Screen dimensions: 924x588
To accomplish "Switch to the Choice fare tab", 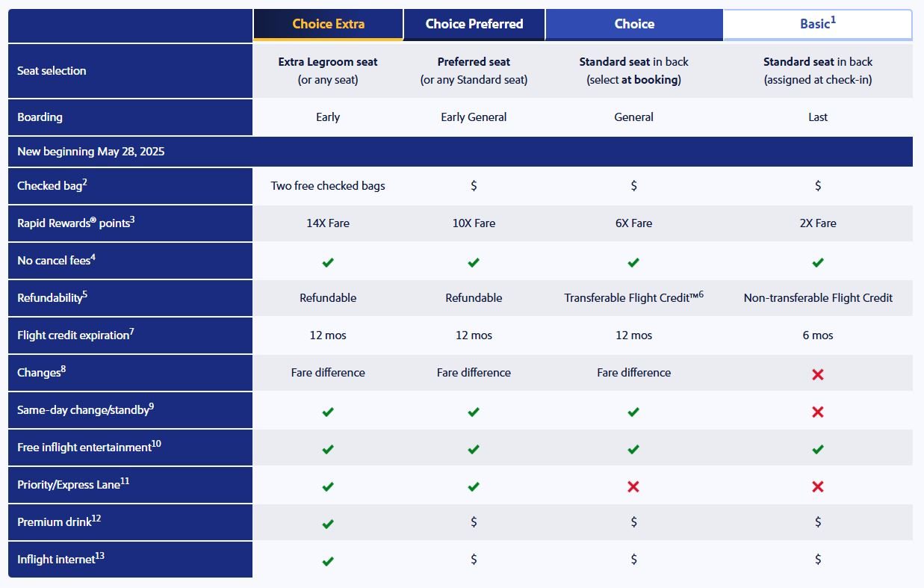I will tap(633, 24).
